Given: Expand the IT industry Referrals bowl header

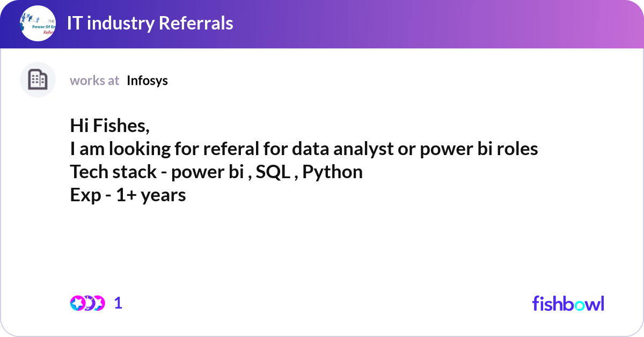Looking at the screenshot, I should pos(150,24).
